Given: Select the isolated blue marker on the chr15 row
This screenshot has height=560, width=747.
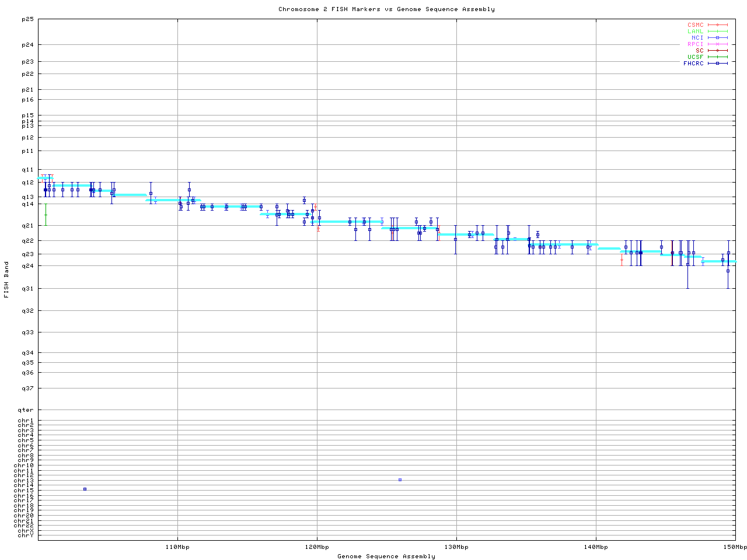Looking at the screenshot, I should [85, 489].
